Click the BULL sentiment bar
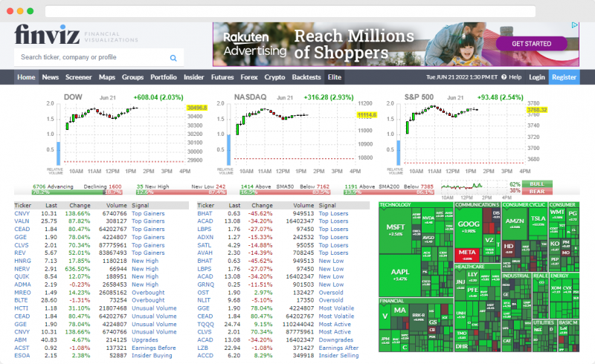Screen dimensions: 595x364 click(537, 184)
